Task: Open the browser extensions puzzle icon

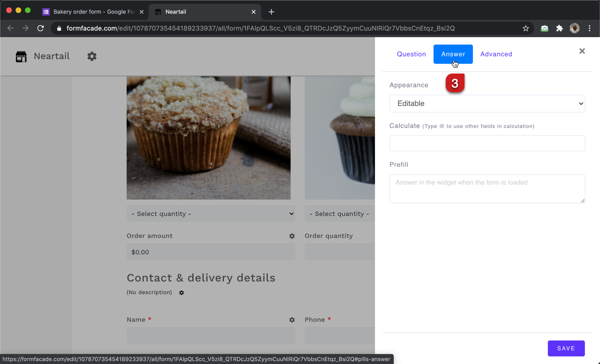Action: click(x=559, y=28)
